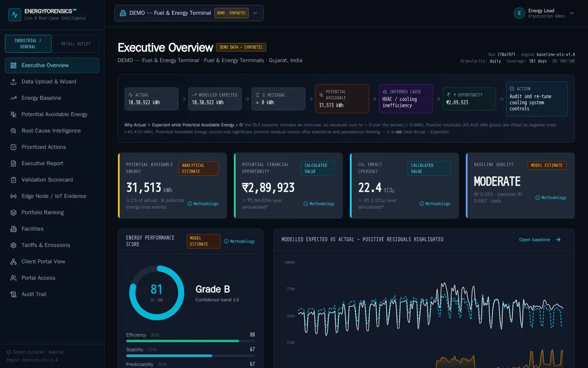Switch to Retail Outlet mode
This screenshot has width=588, height=368.
click(76, 44)
